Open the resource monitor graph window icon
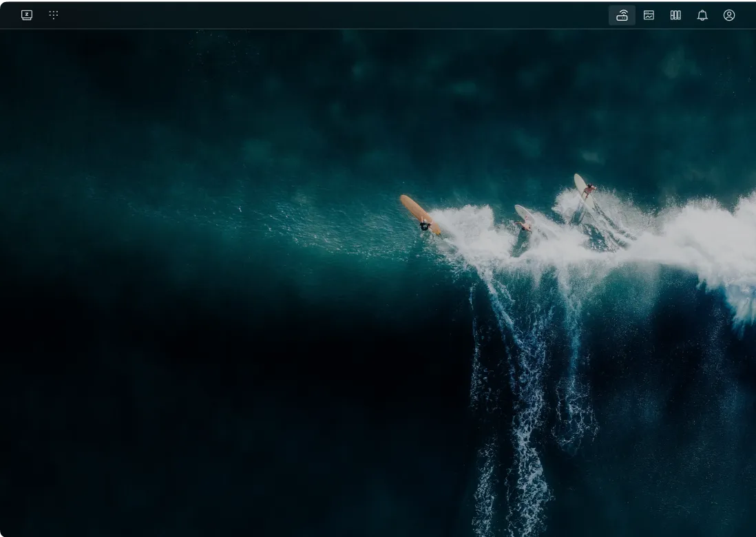 click(649, 15)
